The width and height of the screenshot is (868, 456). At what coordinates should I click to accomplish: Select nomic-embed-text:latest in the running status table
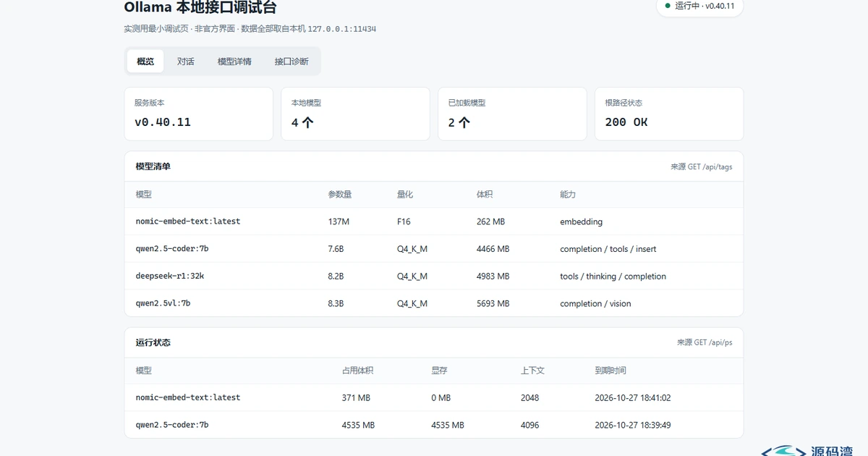(188, 397)
